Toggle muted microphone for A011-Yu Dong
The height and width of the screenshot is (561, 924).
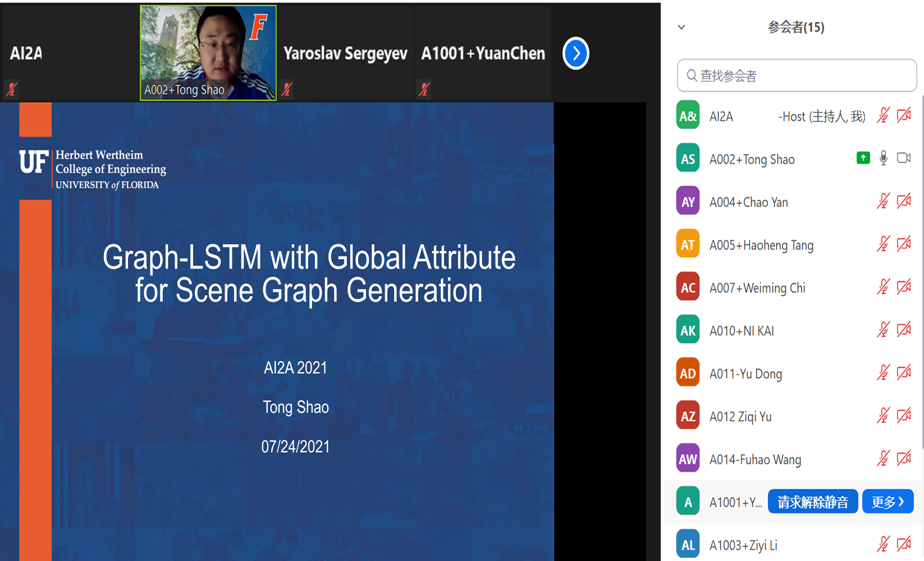coord(883,373)
